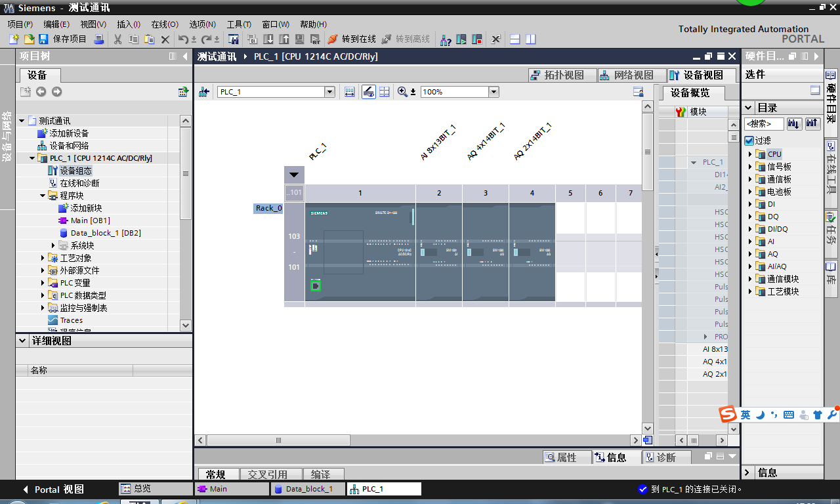Select Main [OB1] in the project tree
This screenshot has height=504, width=840.
coord(90,220)
